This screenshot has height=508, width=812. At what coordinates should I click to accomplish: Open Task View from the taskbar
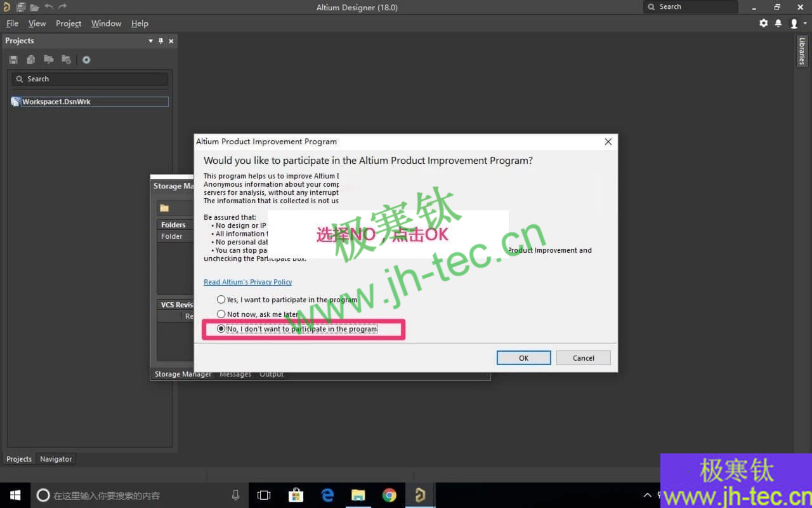(x=264, y=495)
